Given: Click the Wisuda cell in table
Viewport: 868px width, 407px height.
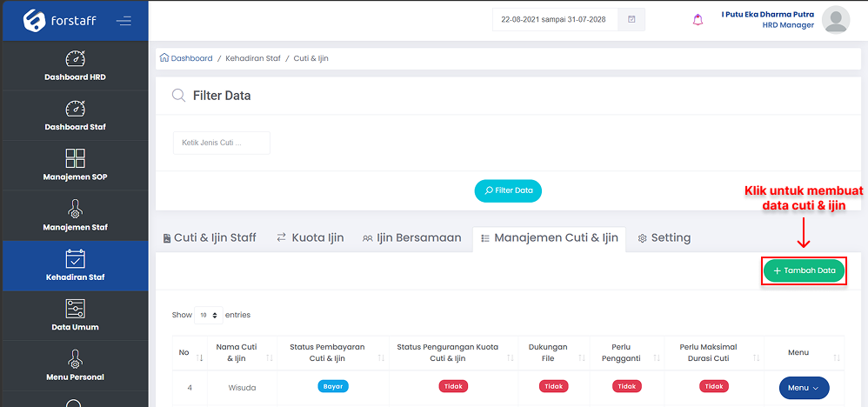Looking at the screenshot, I should click(x=243, y=388).
